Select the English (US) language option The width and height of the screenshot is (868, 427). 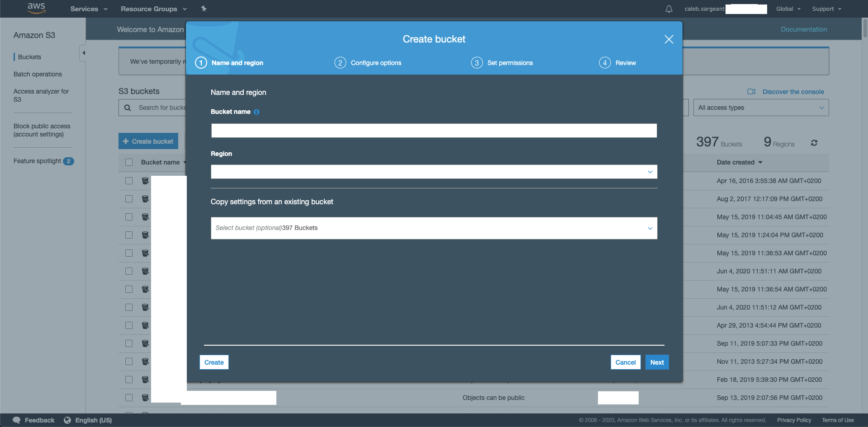coord(94,420)
